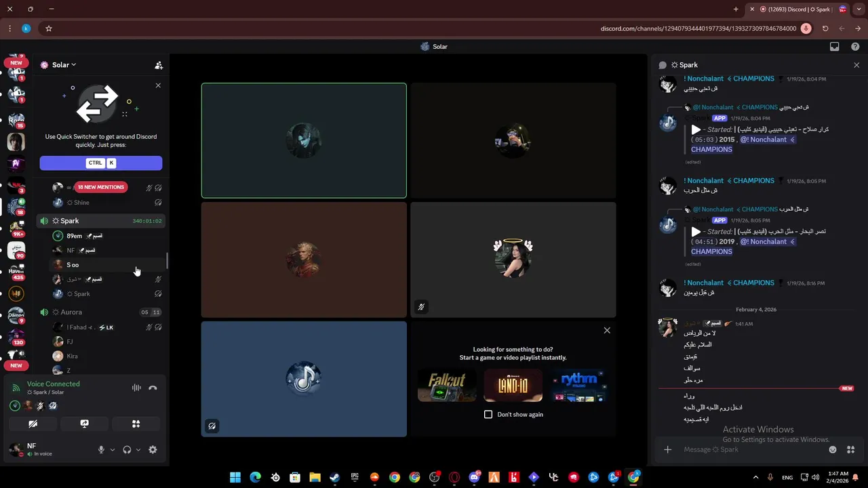Select the Aurora voice channel

click(100, 312)
